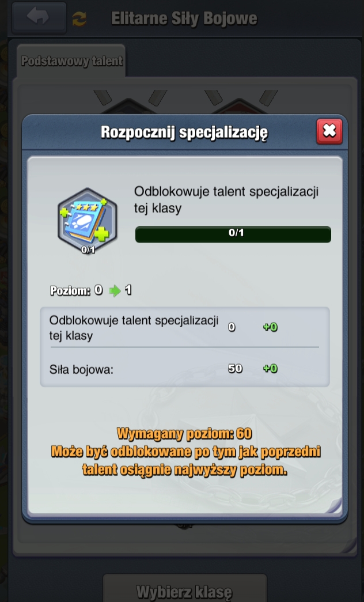The height and width of the screenshot is (602, 364).
Task: Click the Rozpocznij specjalizację dialog header
Action: [x=185, y=132]
